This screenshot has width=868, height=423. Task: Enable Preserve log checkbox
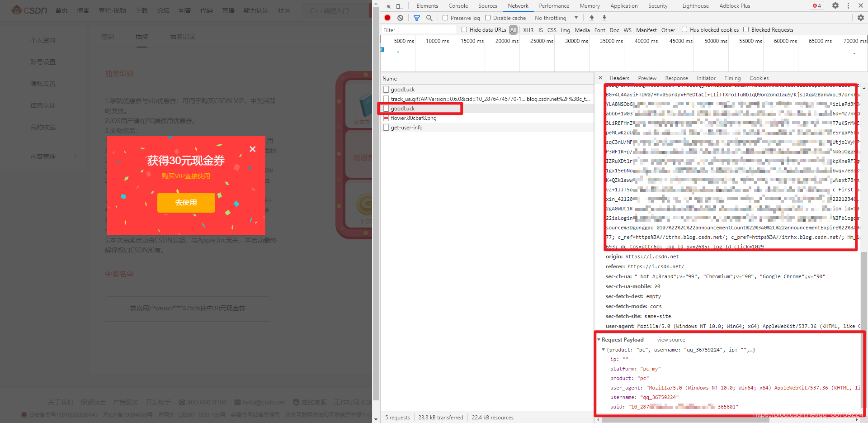click(x=445, y=18)
